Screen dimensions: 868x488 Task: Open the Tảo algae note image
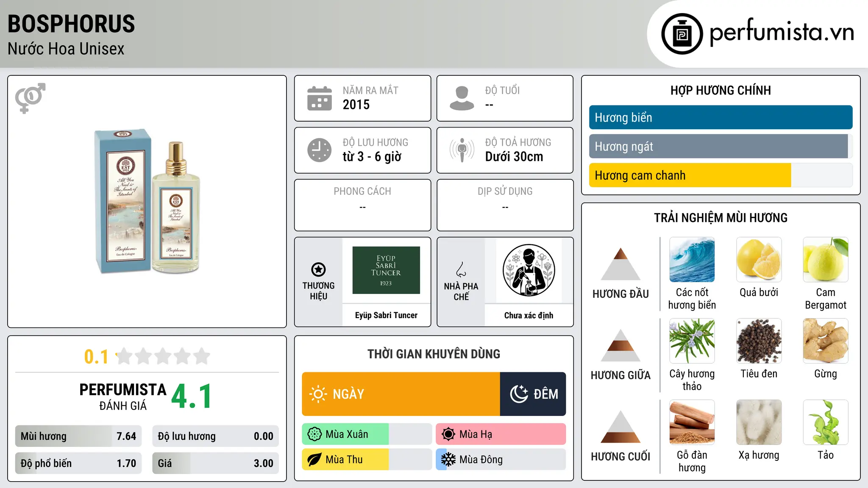(x=826, y=422)
